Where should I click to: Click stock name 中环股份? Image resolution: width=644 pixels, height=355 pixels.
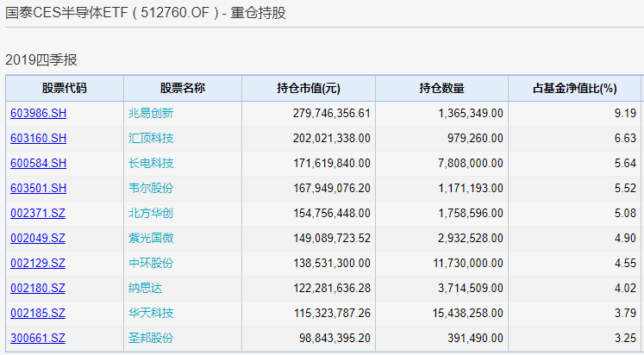point(151,264)
